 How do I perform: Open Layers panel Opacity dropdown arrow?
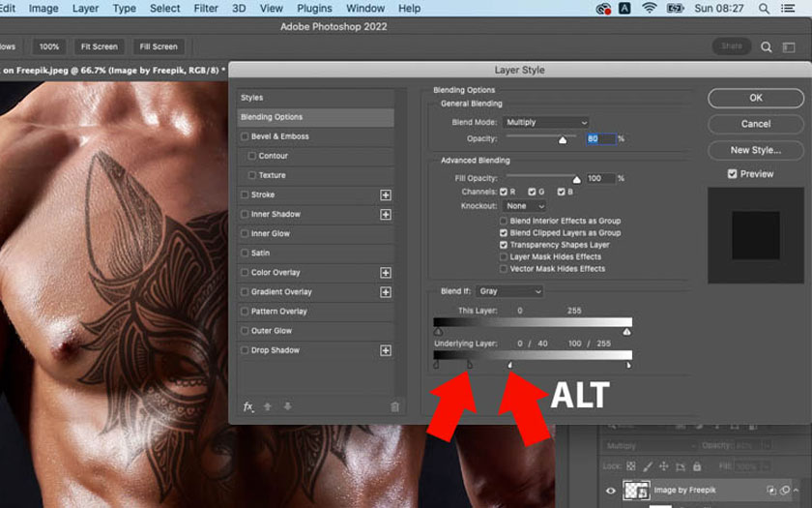(x=767, y=446)
